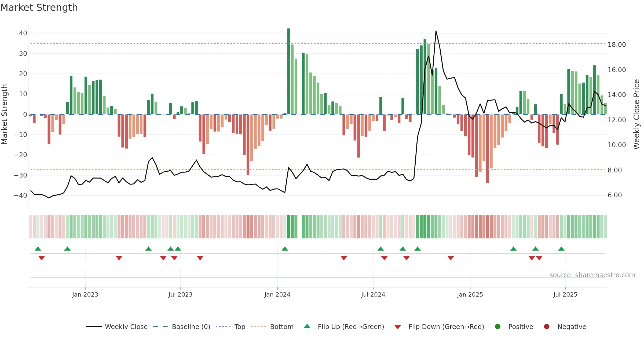Click the Jul 2025 axis label

(565, 294)
